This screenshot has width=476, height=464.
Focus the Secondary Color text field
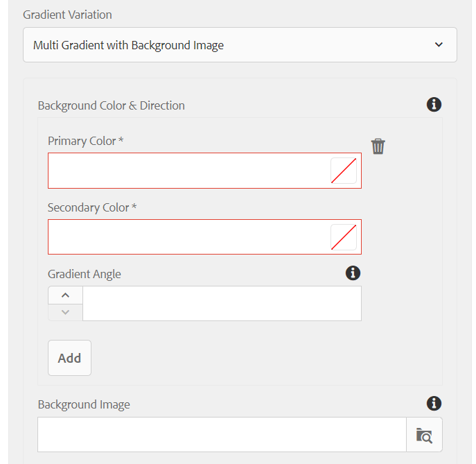(189, 237)
